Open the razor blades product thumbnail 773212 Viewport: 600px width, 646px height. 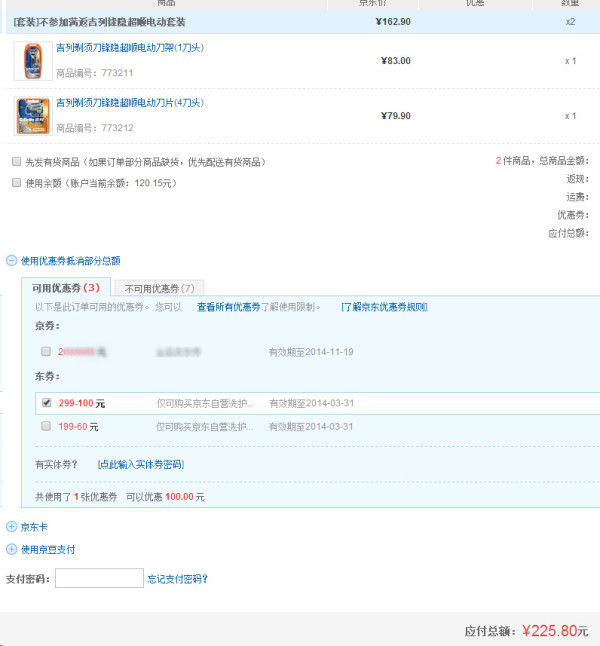[x=33, y=116]
